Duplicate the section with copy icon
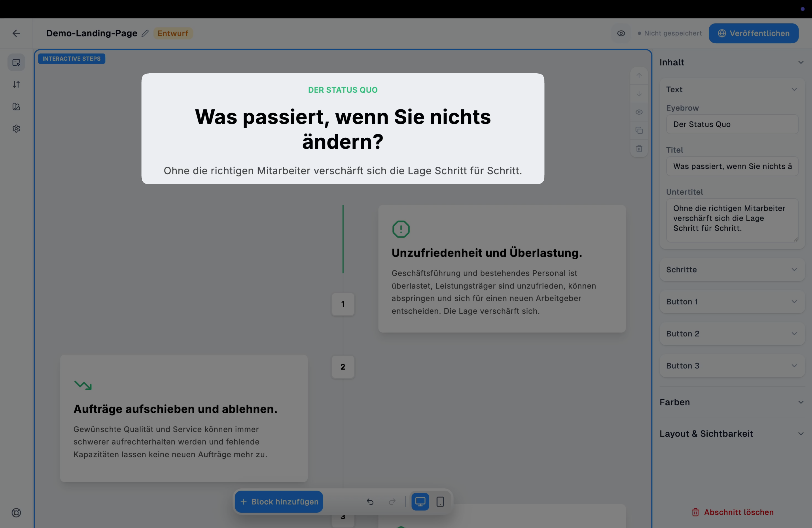Image resolution: width=812 pixels, height=528 pixels. click(639, 130)
